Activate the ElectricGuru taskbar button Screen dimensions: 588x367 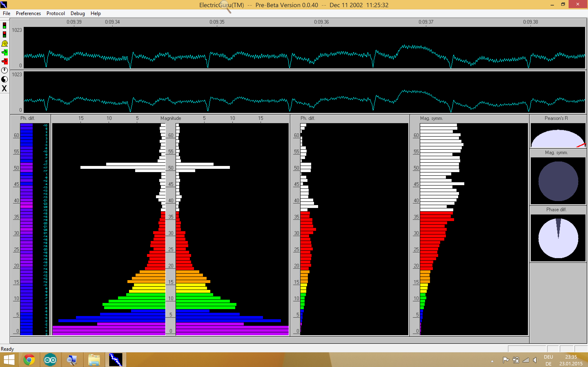[116, 359]
